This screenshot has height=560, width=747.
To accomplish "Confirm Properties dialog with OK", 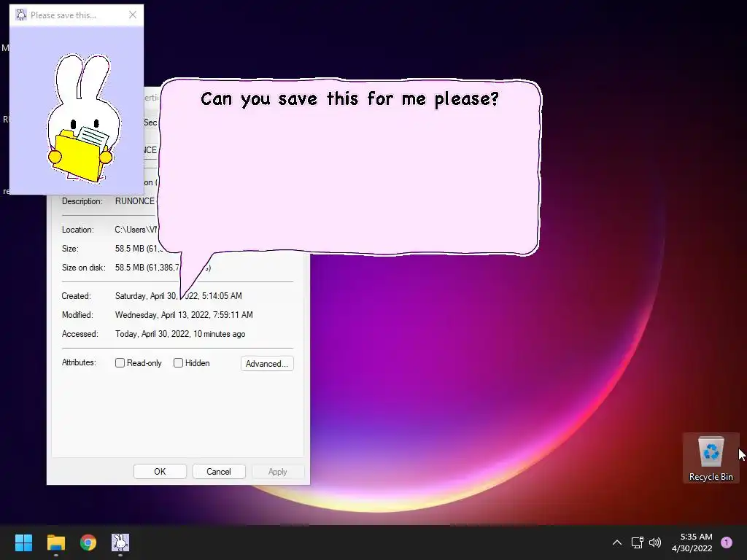I will tap(160, 472).
